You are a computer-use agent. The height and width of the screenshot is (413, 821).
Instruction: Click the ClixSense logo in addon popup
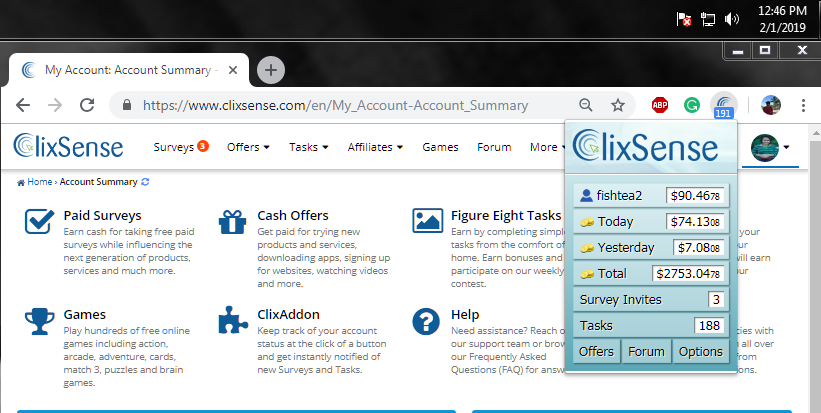[x=645, y=146]
